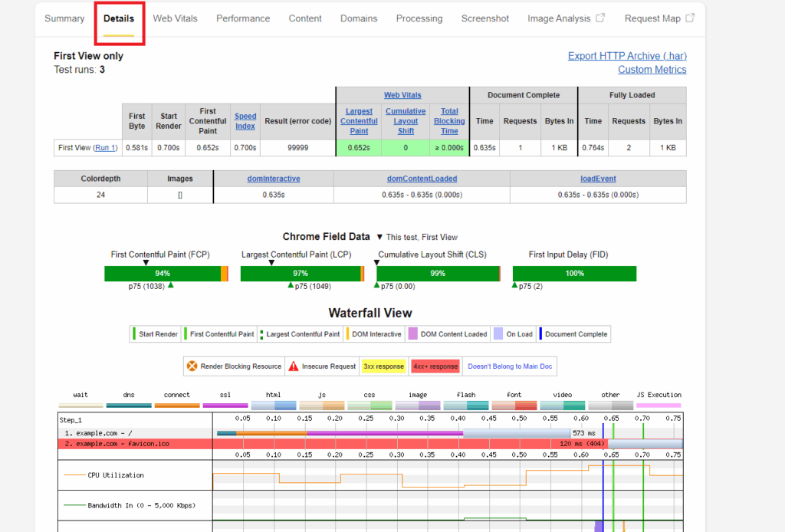Image resolution: width=785 pixels, height=532 pixels.
Task: Switch to the Web Vitals tab
Action: (x=176, y=18)
